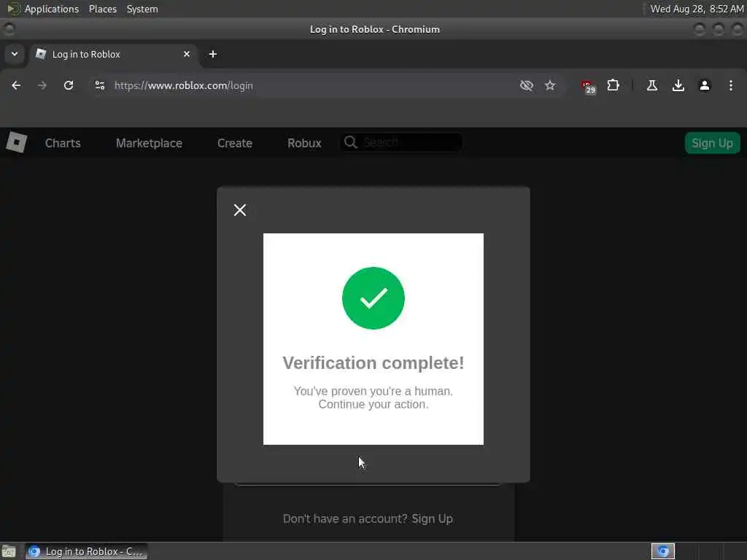Select the Log in to Roblox tab

[x=115, y=54]
